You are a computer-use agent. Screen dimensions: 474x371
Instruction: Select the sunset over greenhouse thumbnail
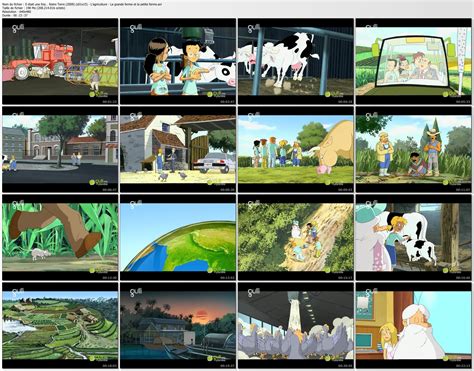178,325
